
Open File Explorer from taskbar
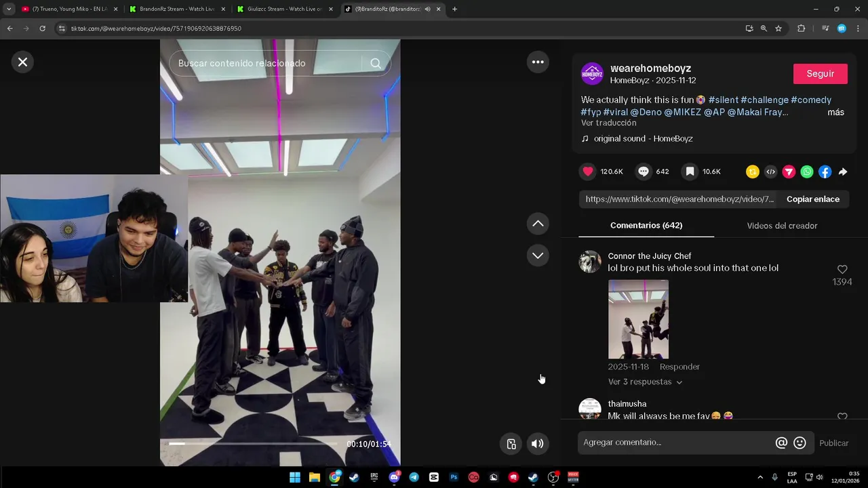tap(315, 477)
